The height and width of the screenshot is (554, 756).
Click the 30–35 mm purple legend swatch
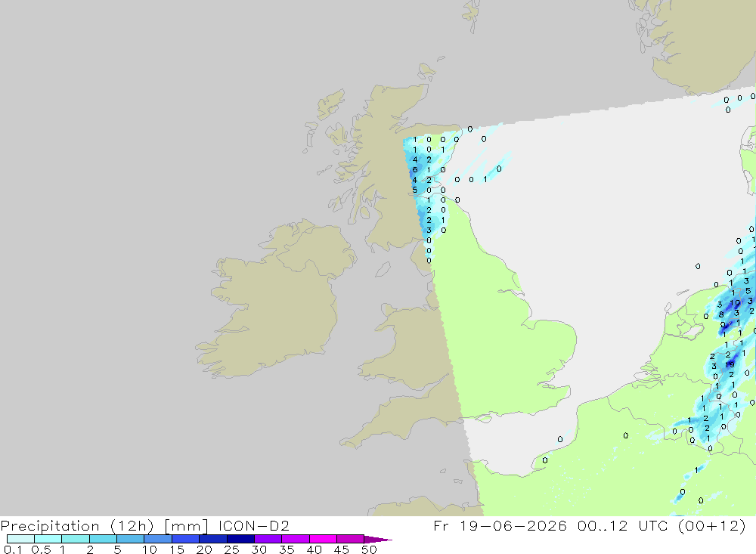pos(268,539)
